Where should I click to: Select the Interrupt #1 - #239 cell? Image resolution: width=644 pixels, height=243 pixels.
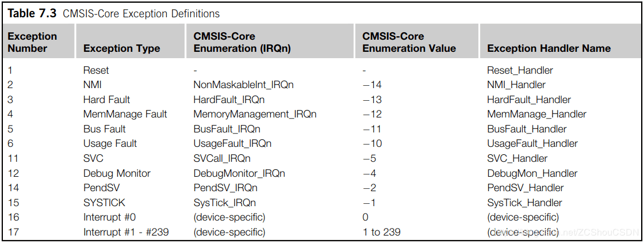click(x=126, y=232)
